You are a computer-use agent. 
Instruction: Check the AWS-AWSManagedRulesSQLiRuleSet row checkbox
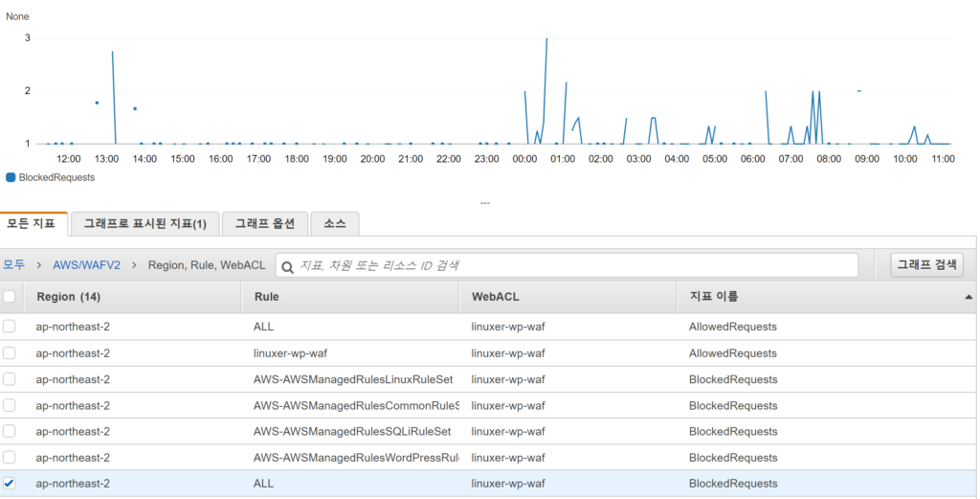pos(10,431)
